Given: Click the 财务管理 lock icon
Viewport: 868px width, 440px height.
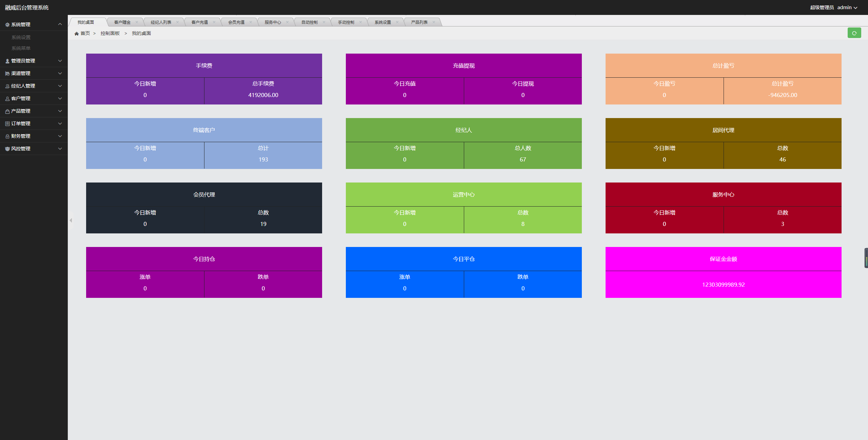Looking at the screenshot, I should point(7,136).
